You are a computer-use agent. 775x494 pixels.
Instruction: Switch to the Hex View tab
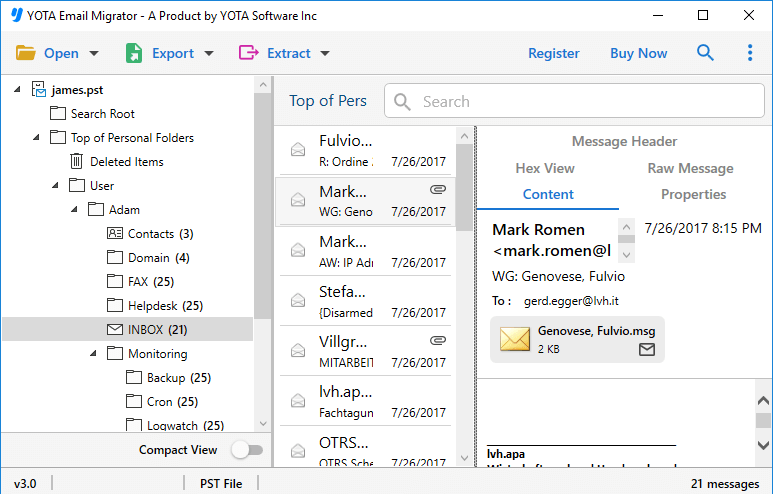click(545, 168)
